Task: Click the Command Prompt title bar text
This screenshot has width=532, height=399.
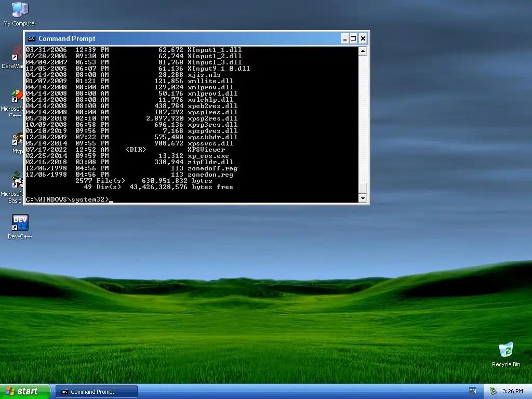Action: tap(67, 38)
